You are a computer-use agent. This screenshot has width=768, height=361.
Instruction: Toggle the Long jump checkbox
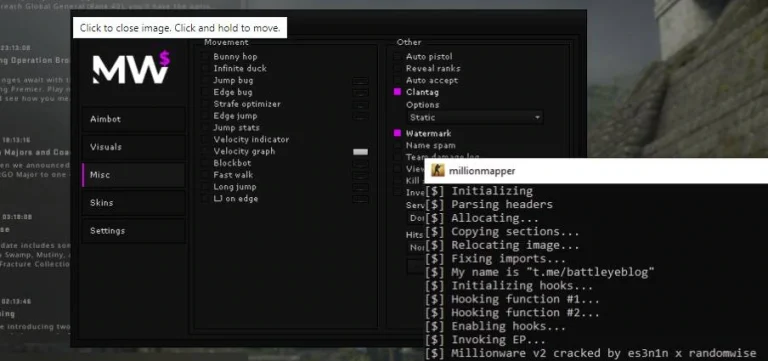point(205,187)
